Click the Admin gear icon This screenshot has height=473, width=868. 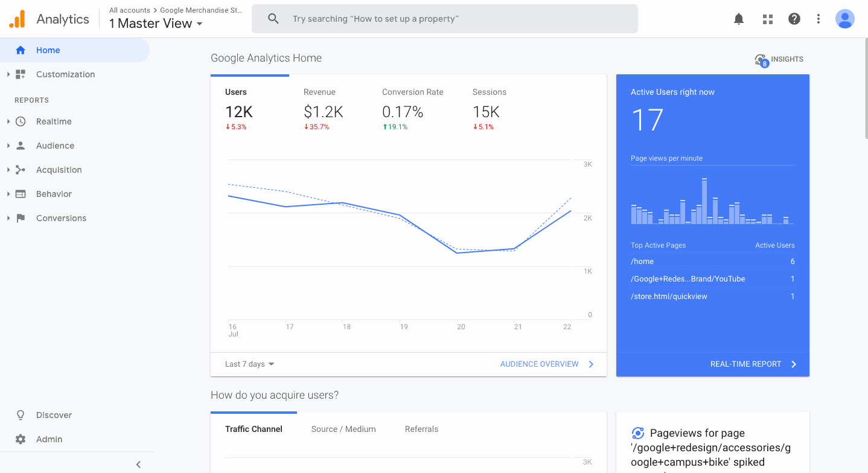click(x=21, y=439)
